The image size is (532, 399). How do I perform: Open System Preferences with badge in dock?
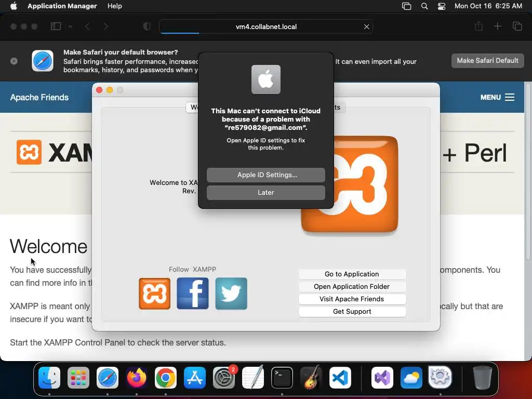224,378
